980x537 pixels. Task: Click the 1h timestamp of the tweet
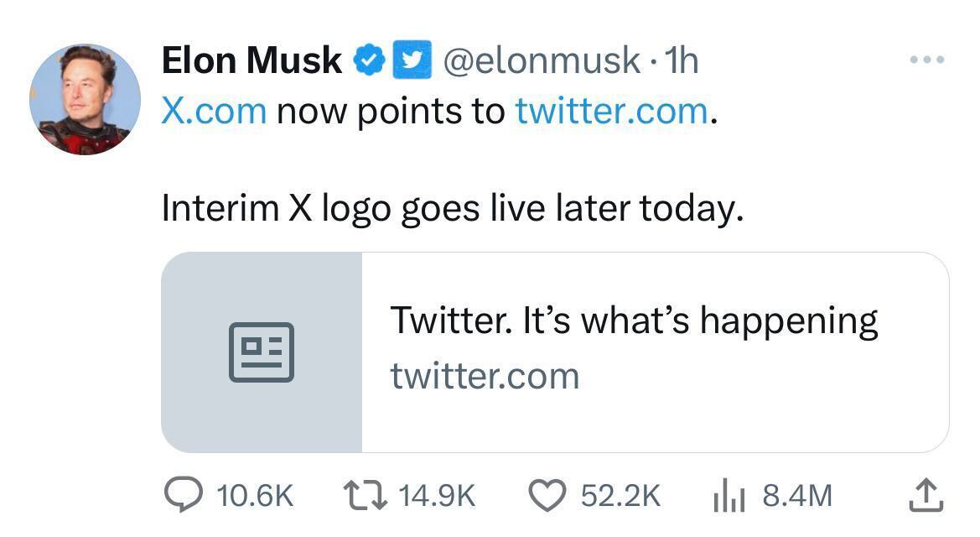click(x=679, y=61)
